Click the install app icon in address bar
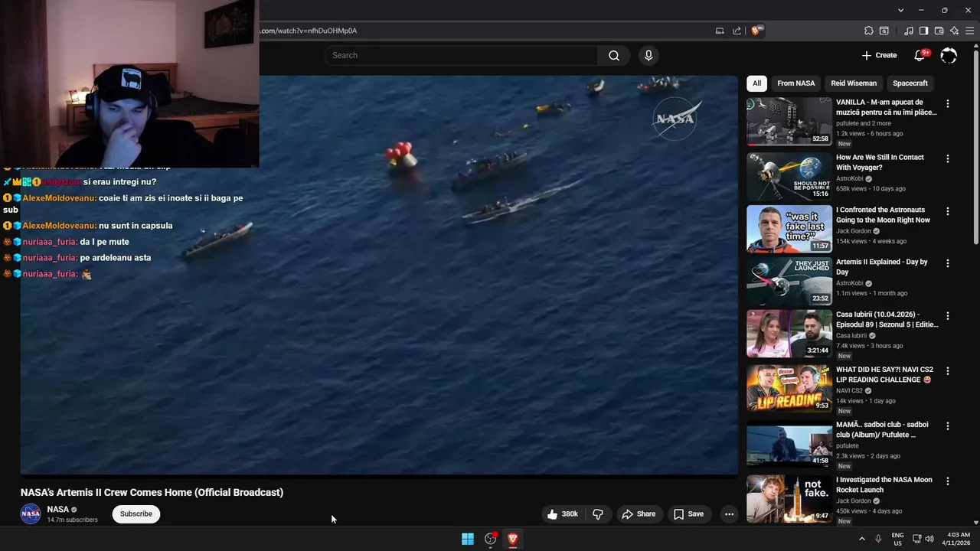Viewport: 980px width, 551px height. click(x=720, y=31)
